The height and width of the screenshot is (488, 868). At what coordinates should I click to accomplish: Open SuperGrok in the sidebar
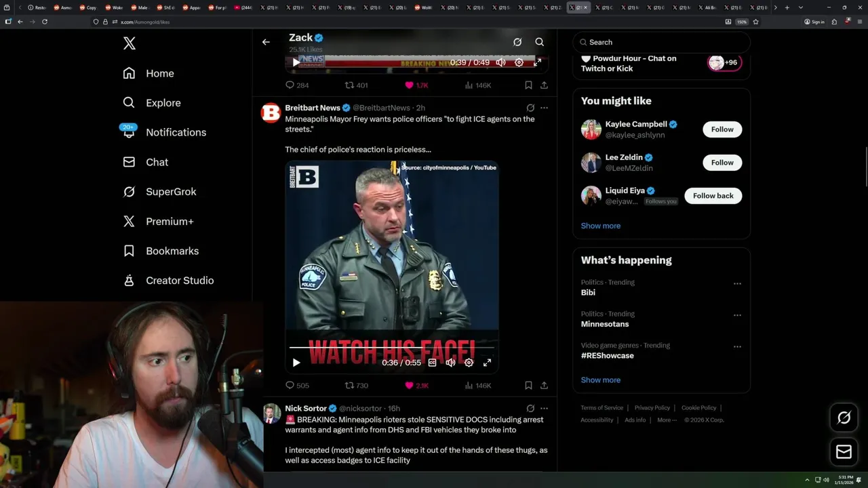(x=159, y=192)
